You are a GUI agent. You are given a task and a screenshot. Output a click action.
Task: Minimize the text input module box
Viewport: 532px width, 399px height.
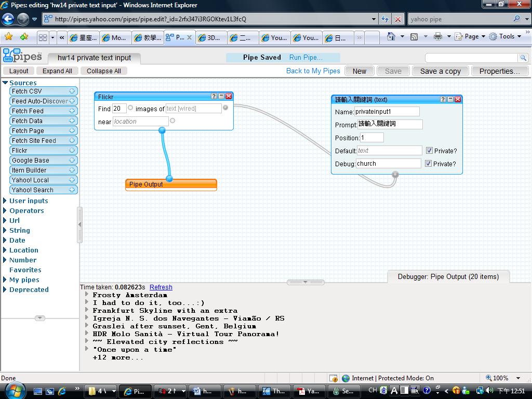(450, 99)
